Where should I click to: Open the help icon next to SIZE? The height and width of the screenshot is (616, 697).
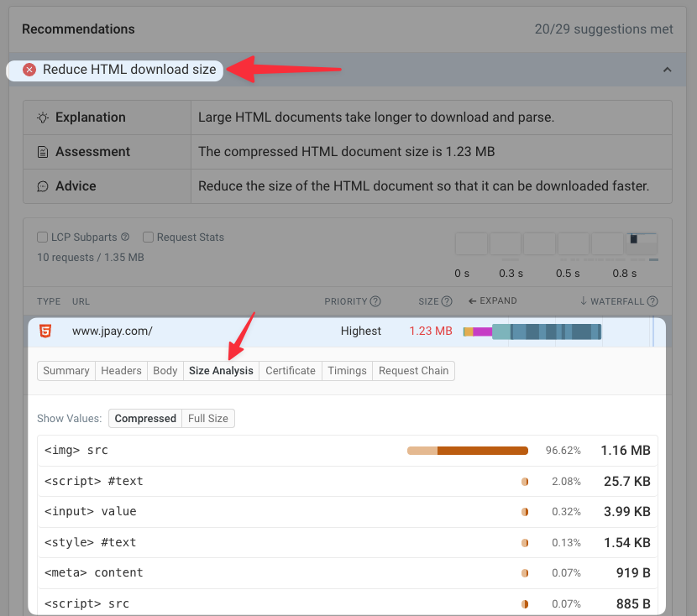coord(445,300)
